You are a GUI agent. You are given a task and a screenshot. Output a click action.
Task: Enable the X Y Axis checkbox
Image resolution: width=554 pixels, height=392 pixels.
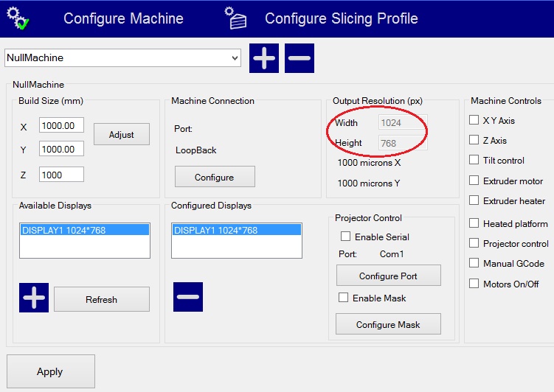474,120
